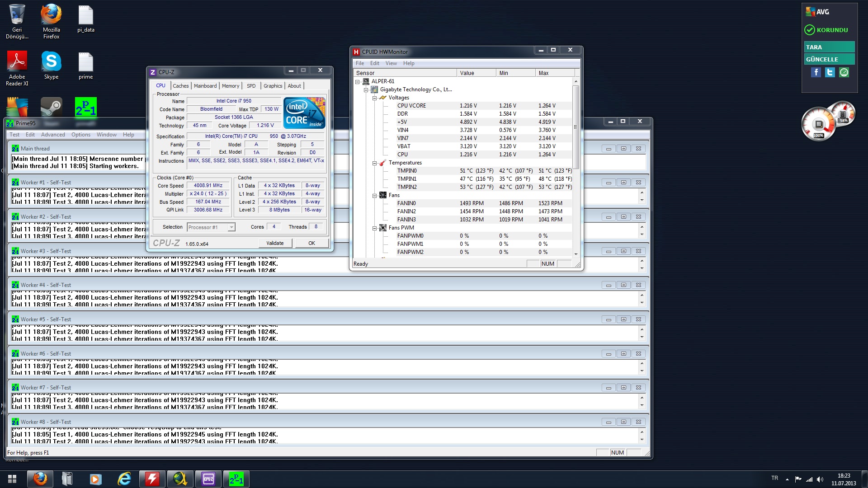Click the Validate button in CPU-Z
The image size is (868, 488).
point(275,243)
